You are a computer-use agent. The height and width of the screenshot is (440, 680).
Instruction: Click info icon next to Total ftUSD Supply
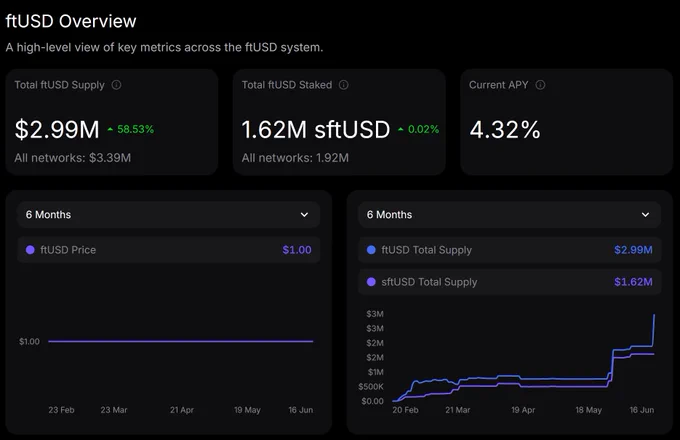click(x=116, y=85)
